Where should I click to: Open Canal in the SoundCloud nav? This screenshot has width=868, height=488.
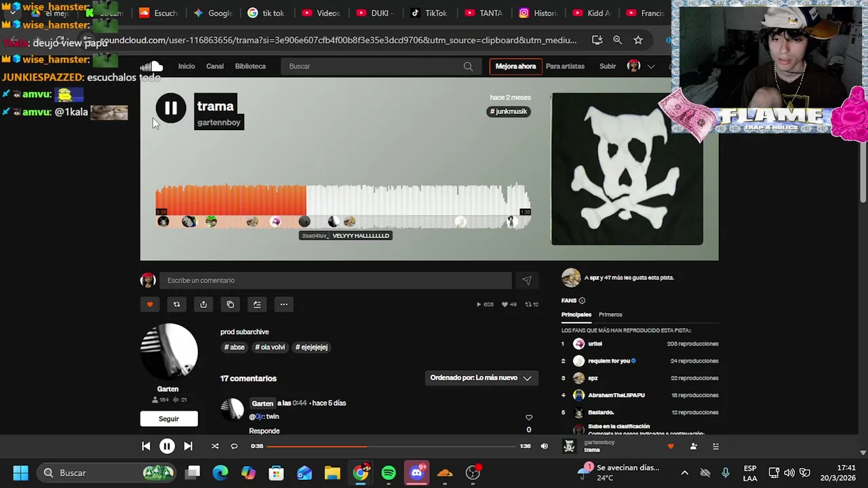pyautogui.click(x=215, y=66)
